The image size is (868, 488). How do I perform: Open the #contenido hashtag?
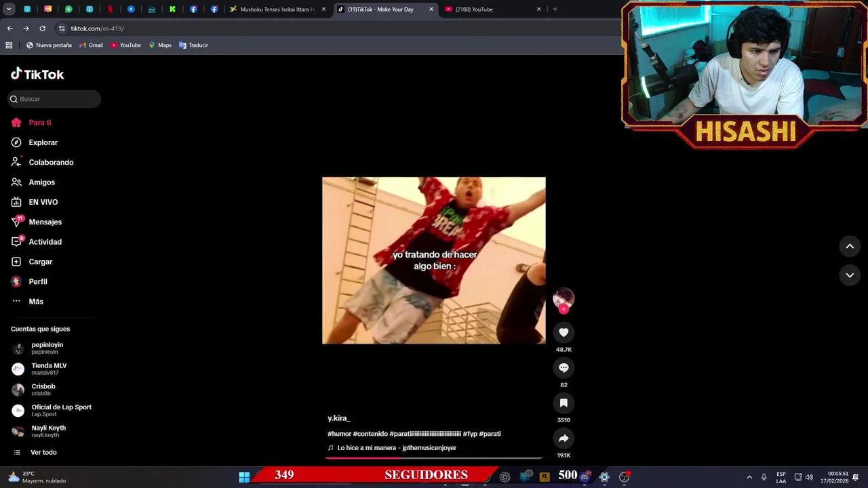coord(370,434)
